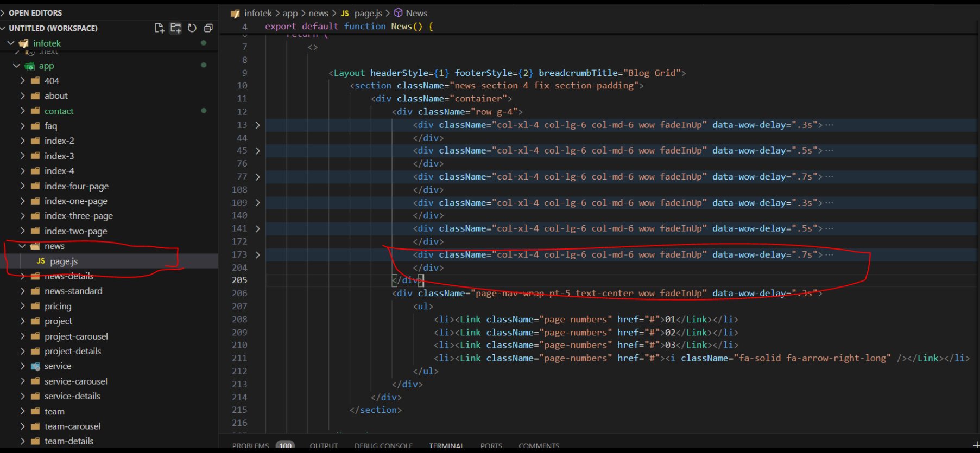Screen dimensions: 980x453
Task: Expand the OPEN EDITORS section
Action: (x=3, y=12)
